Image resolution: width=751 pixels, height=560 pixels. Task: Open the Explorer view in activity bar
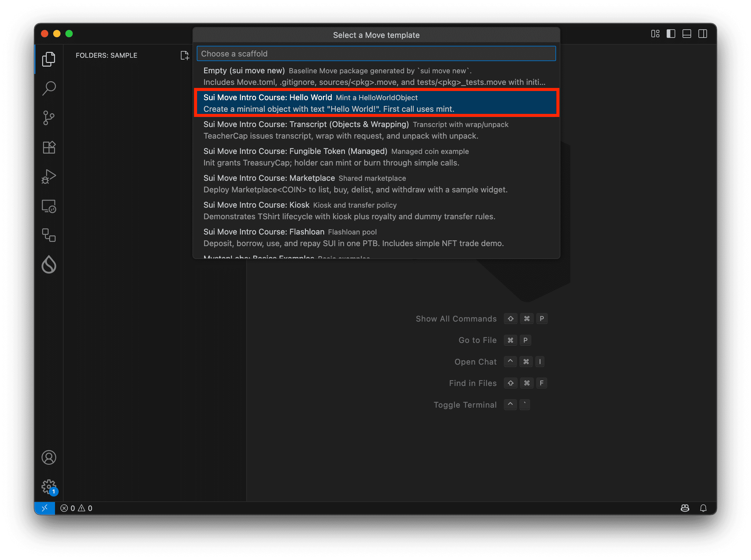pos(49,59)
